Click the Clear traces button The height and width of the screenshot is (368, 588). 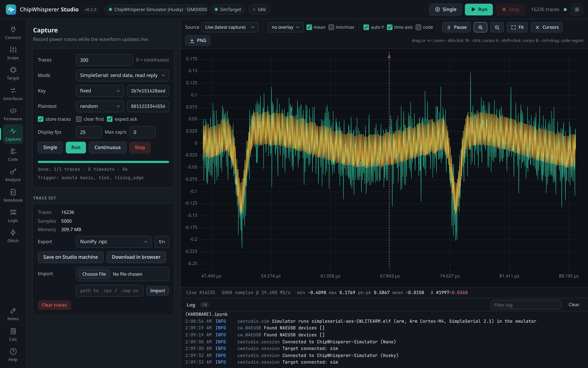[x=54, y=305]
